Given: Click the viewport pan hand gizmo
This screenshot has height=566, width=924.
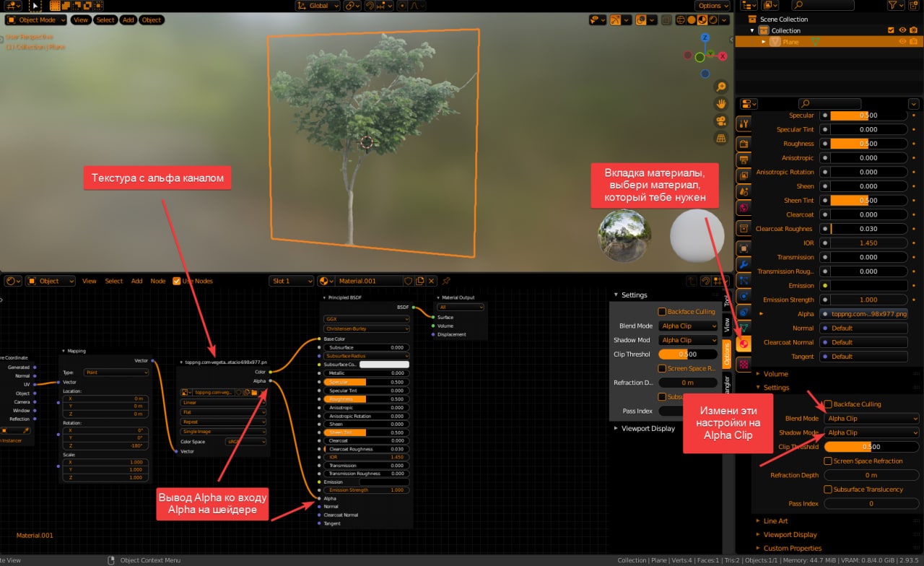Looking at the screenshot, I should coord(720,103).
